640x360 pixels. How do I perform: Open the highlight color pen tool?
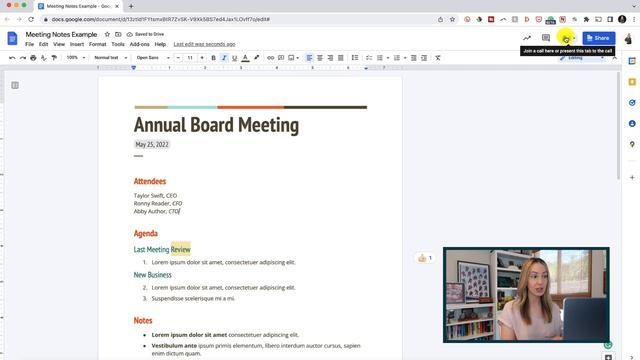tap(256, 58)
